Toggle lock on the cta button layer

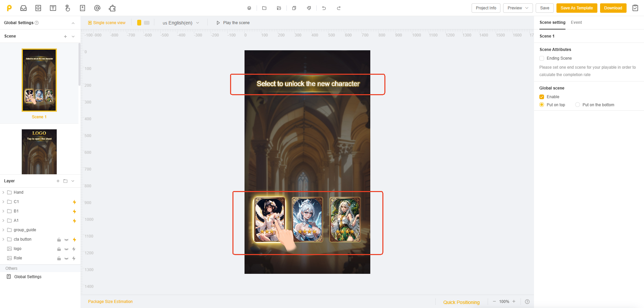(59, 240)
